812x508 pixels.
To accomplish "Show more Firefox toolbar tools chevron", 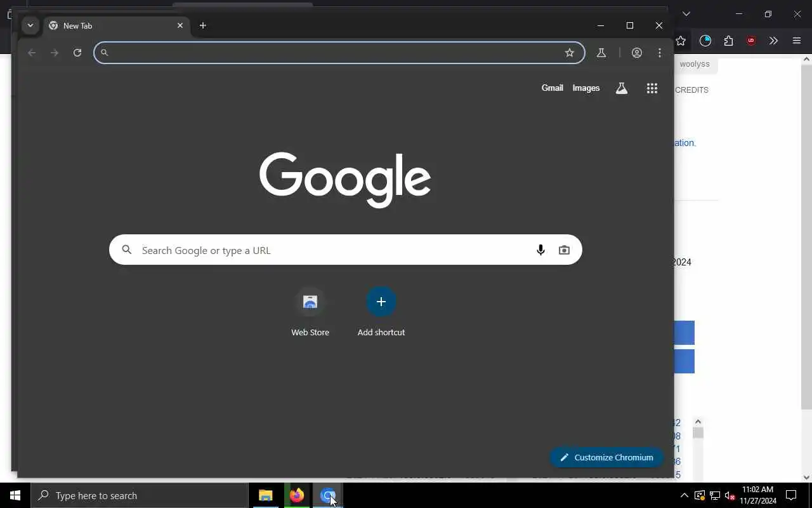I will [x=773, y=41].
